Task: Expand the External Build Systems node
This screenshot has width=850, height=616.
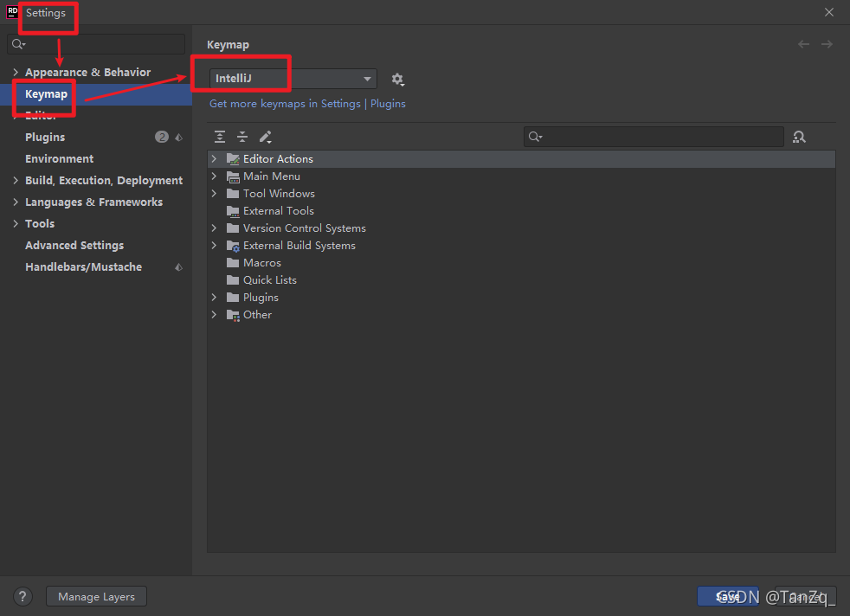Action: tap(214, 246)
